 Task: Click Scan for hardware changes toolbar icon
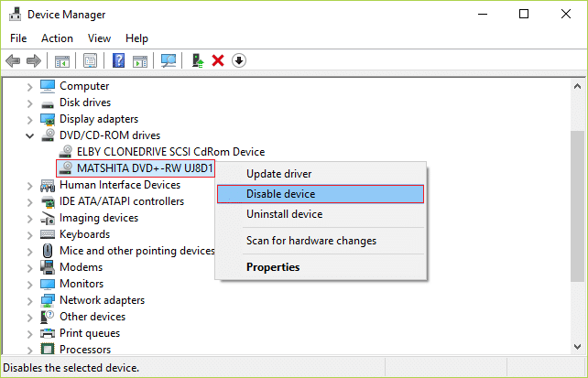(x=168, y=61)
